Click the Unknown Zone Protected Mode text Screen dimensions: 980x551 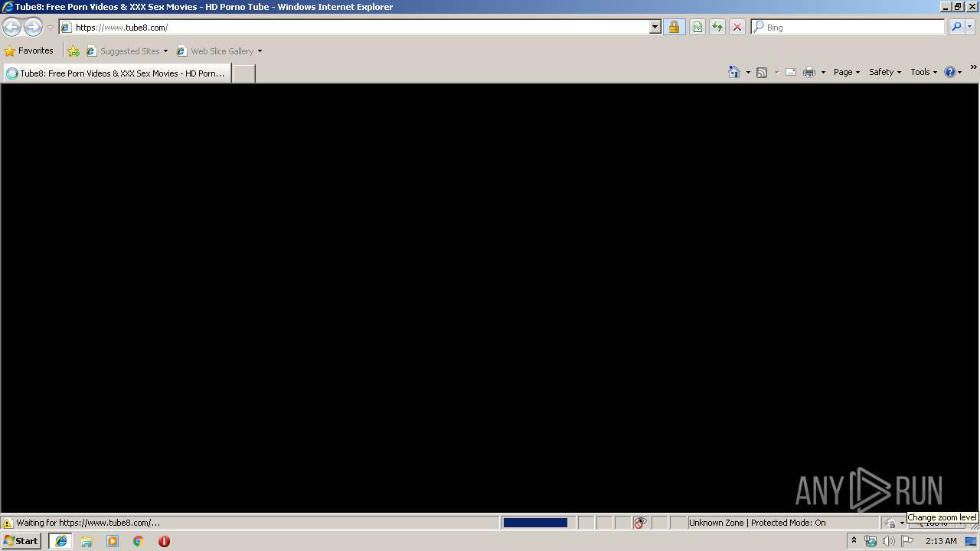[x=757, y=523]
